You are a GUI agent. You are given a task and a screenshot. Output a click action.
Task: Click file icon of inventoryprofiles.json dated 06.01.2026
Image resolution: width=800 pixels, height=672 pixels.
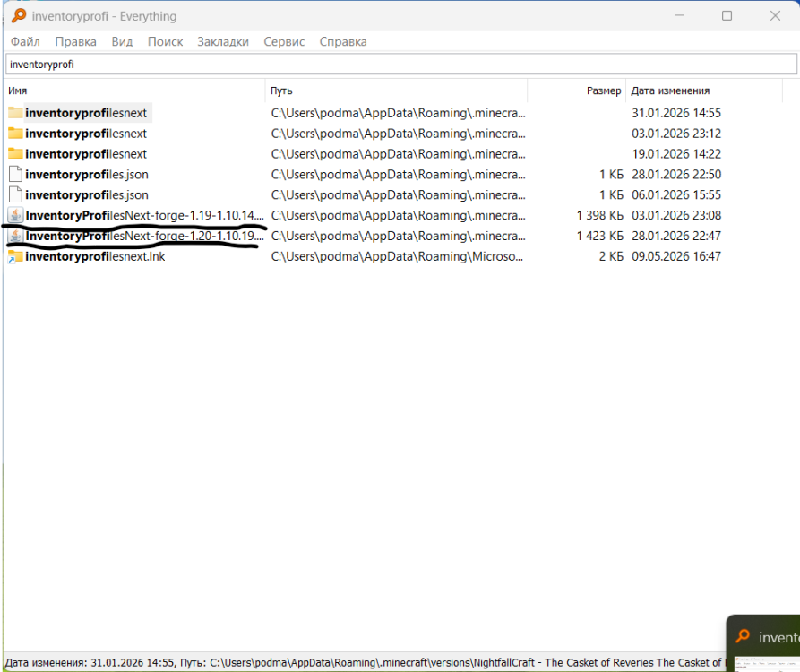tap(16, 194)
